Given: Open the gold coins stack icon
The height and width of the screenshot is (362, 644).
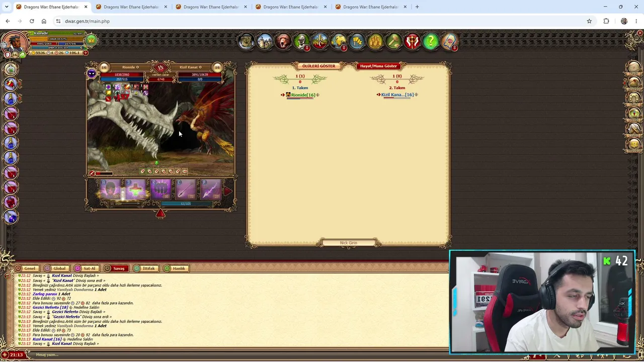Looking at the screenshot, I should pyautogui.click(x=375, y=41).
